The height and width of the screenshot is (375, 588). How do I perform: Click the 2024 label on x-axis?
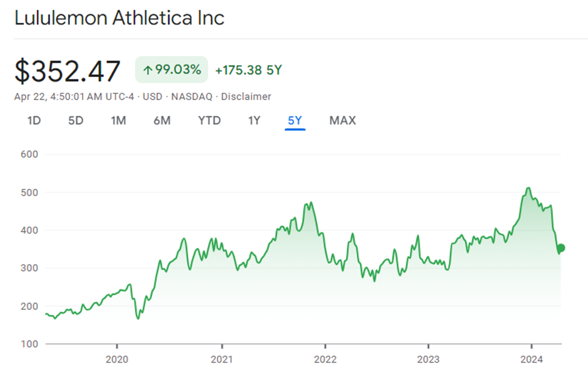(531, 359)
